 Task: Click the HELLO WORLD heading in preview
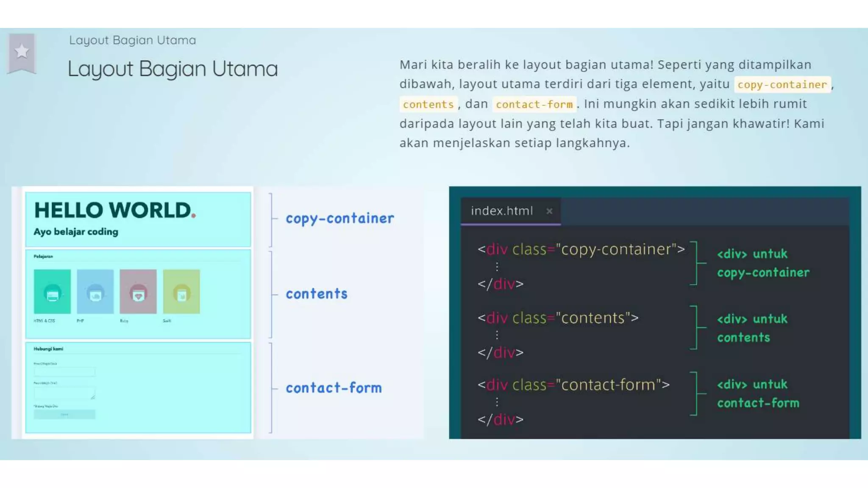[x=115, y=211]
